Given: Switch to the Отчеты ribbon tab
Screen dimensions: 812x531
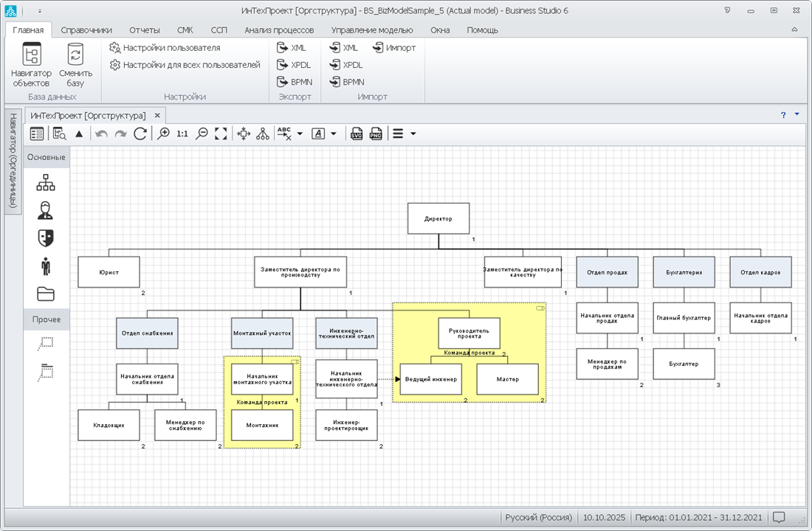Looking at the screenshot, I should pyautogui.click(x=145, y=30).
